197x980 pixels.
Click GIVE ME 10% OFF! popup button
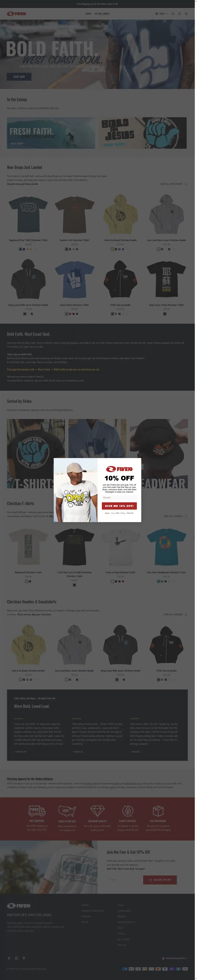[x=119, y=506]
